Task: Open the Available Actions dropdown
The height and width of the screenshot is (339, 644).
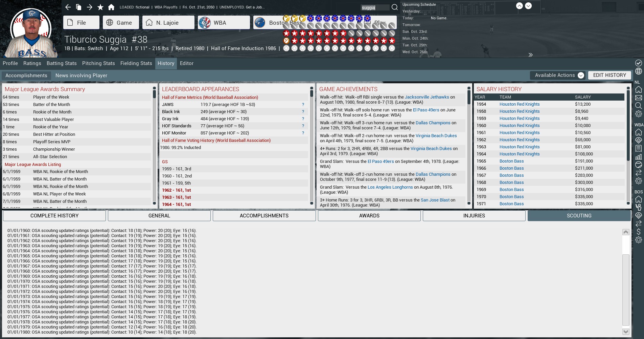Action: tap(559, 75)
